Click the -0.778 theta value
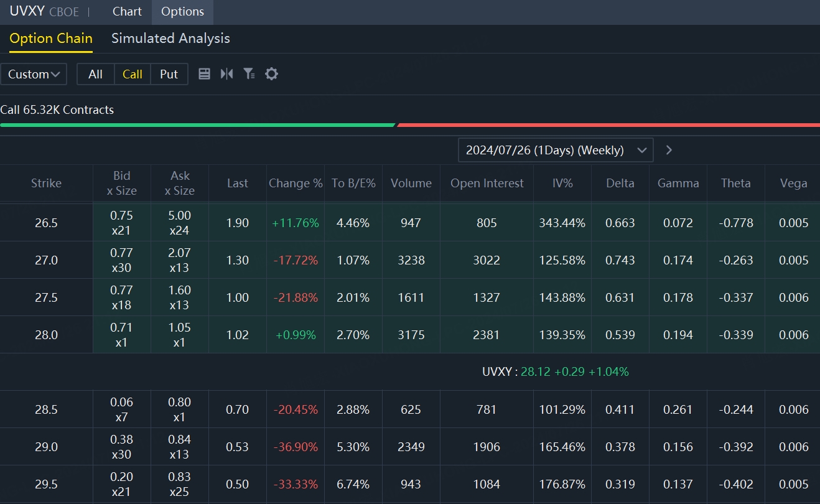Viewport: 820px width, 504px height. 736,223
